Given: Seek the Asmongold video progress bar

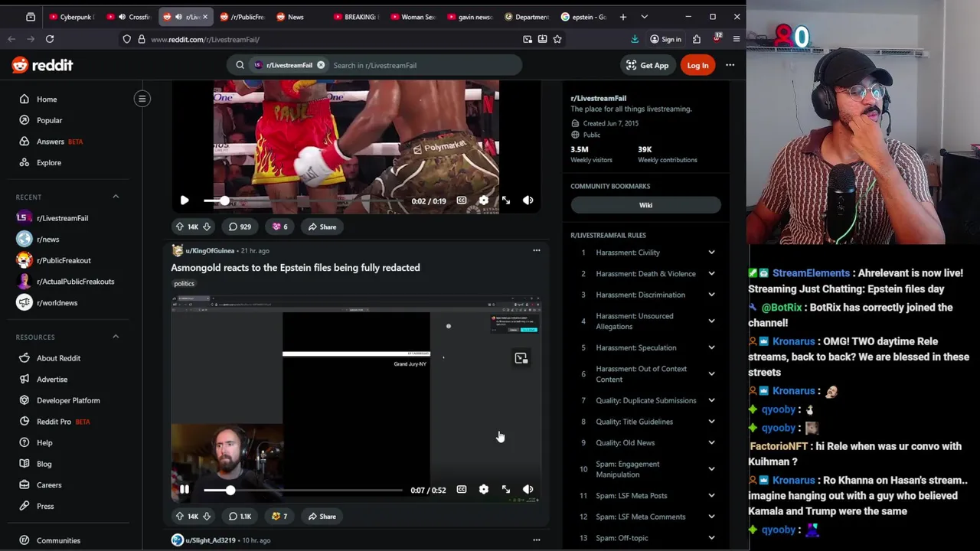Looking at the screenshot, I should 302,490.
